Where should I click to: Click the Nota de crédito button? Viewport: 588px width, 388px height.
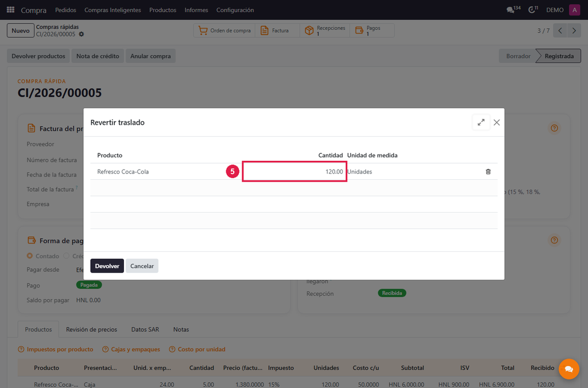pos(98,56)
